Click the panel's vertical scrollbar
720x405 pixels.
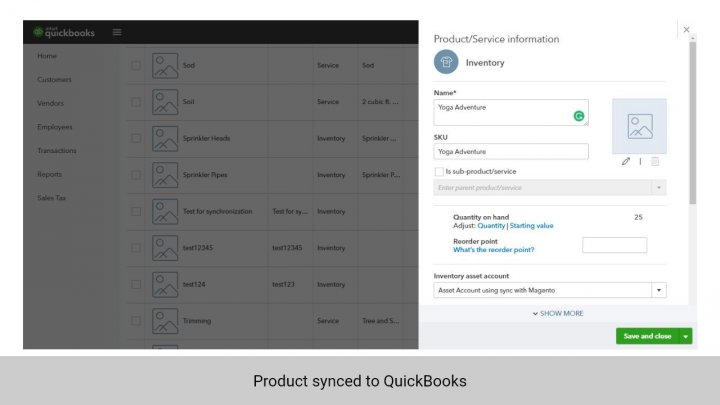(692, 123)
